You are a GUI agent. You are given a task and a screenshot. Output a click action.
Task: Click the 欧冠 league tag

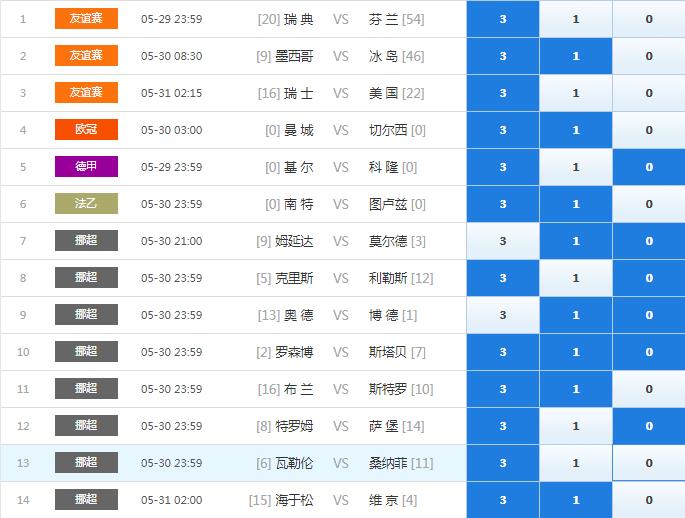pyautogui.click(x=86, y=130)
